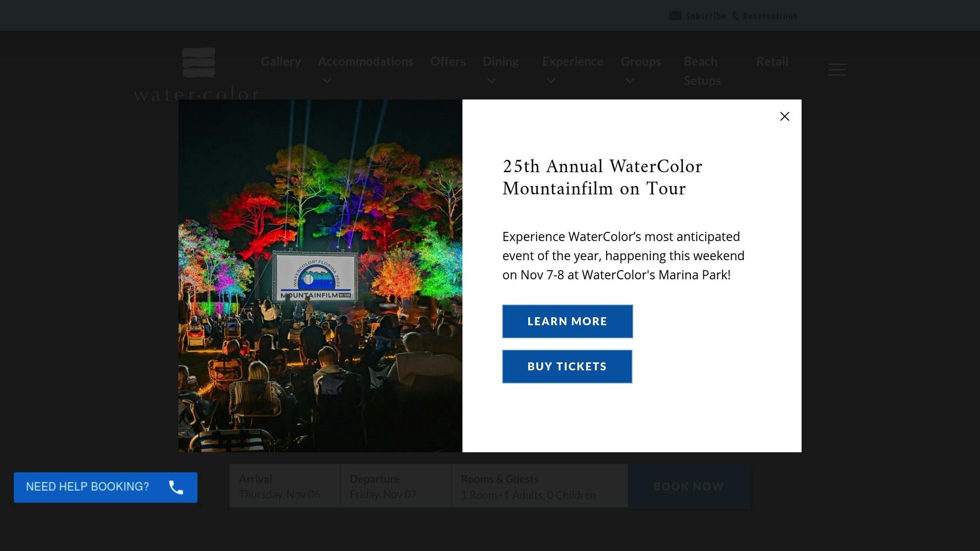Expand the Dining dropdown chevron
Image resolution: width=980 pixels, height=551 pixels.
coord(491,80)
